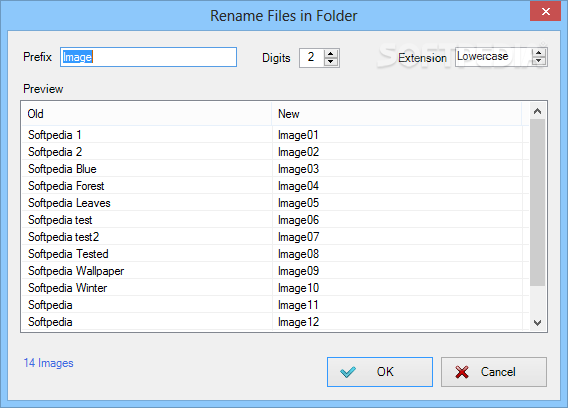Click the Extension Lowercase field
Image resolution: width=568 pixels, height=408 pixels.
coord(493,57)
